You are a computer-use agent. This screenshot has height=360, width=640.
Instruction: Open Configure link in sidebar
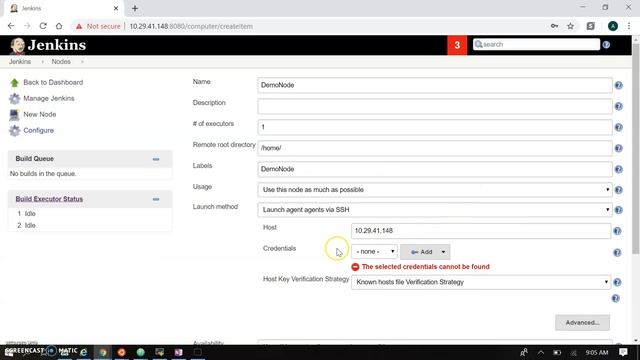(x=38, y=130)
